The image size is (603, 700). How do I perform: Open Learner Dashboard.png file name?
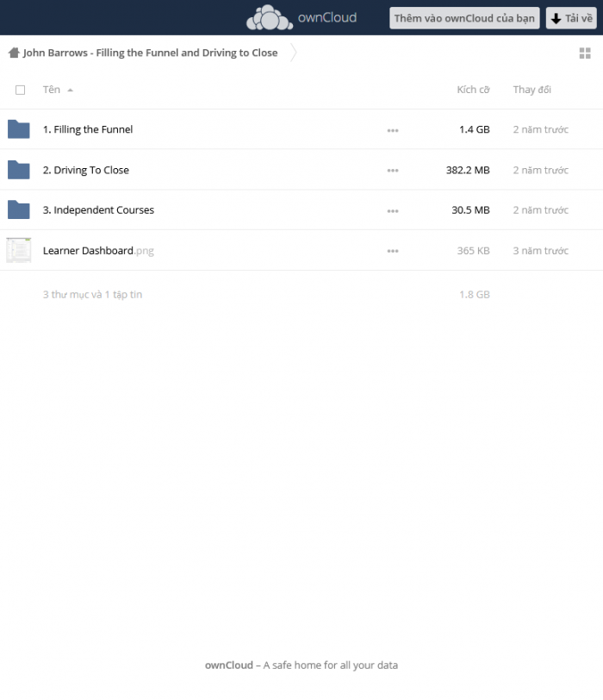[x=98, y=251]
